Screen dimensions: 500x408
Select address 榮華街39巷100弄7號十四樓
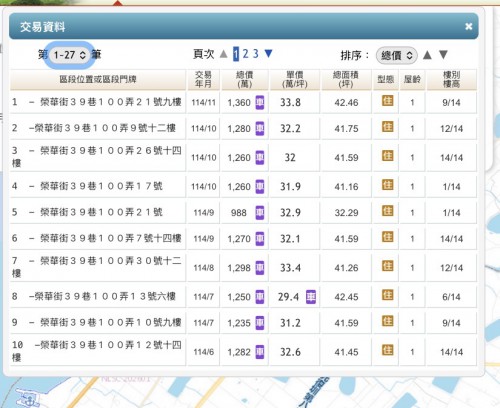click(x=111, y=238)
